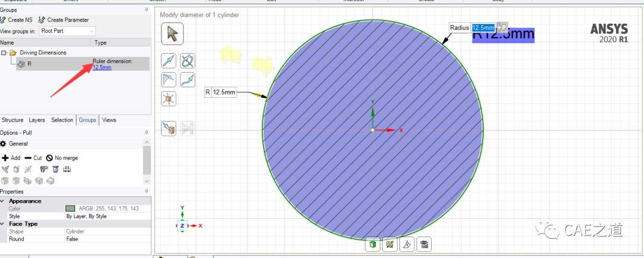Click the ARGB: 255, 143, 175, 143 value
This screenshot has width=644, height=258.
pyautogui.click(x=109, y=209)
